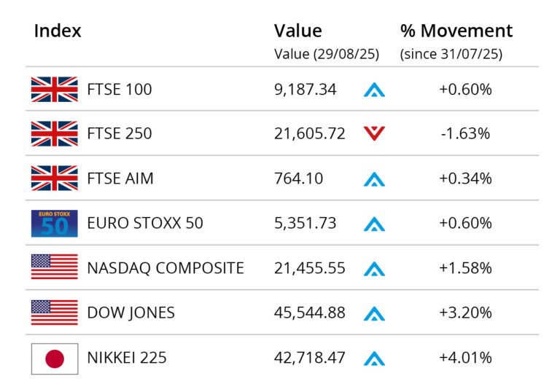Click the -1.63% movement for FTSE 250
Viewport: 560px width, 392px height.
[465, 134]
